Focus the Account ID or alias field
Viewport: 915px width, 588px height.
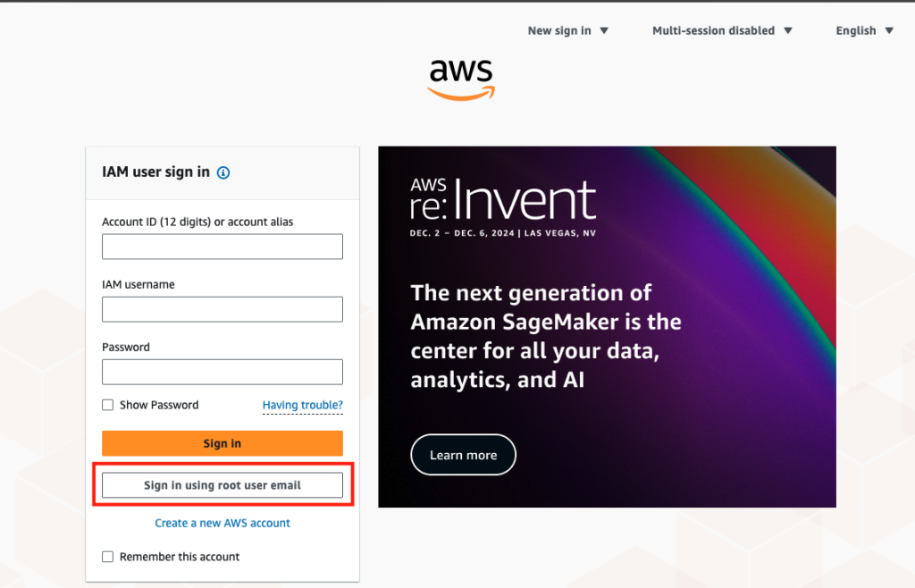(222, 247)
